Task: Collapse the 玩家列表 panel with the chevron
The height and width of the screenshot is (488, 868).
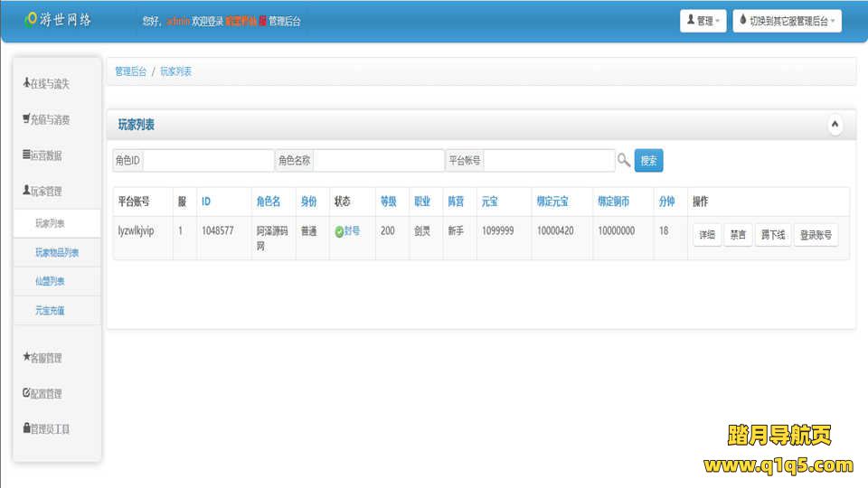Action: [x=835, y=125]
